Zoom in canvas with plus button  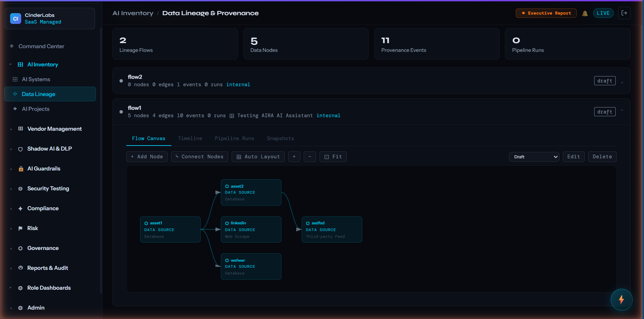(294, 157)
